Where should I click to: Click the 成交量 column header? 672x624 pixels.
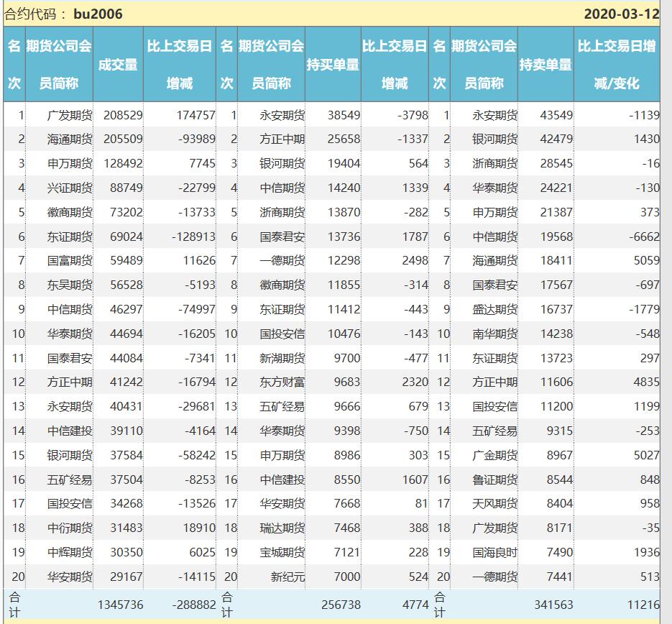coord(117,65)
